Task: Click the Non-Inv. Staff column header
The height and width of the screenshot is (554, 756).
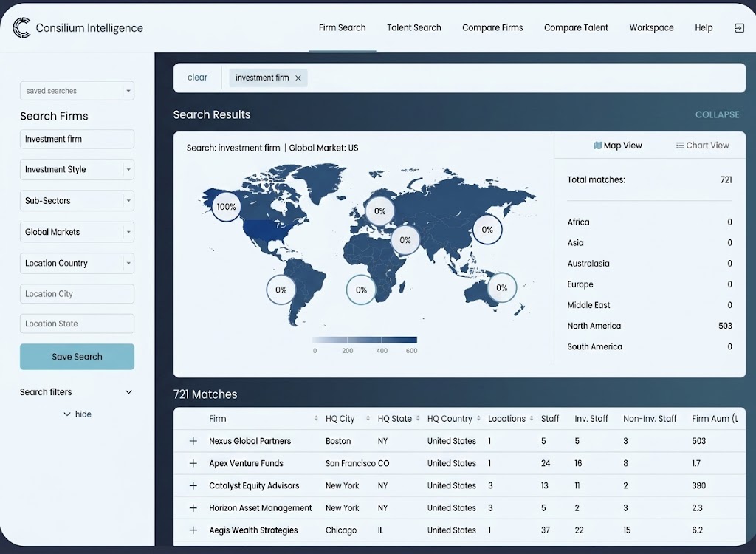Action: [x=650, y=418]
